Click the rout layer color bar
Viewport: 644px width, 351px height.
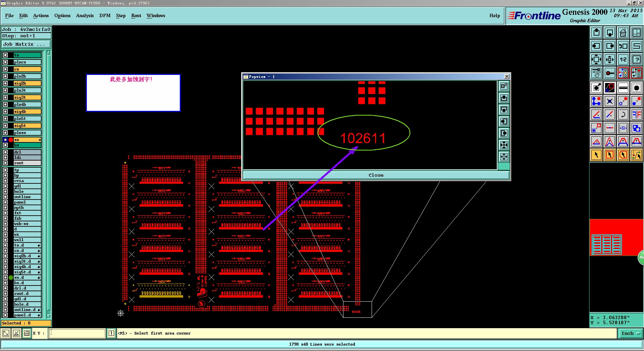[x=27, y=163]
